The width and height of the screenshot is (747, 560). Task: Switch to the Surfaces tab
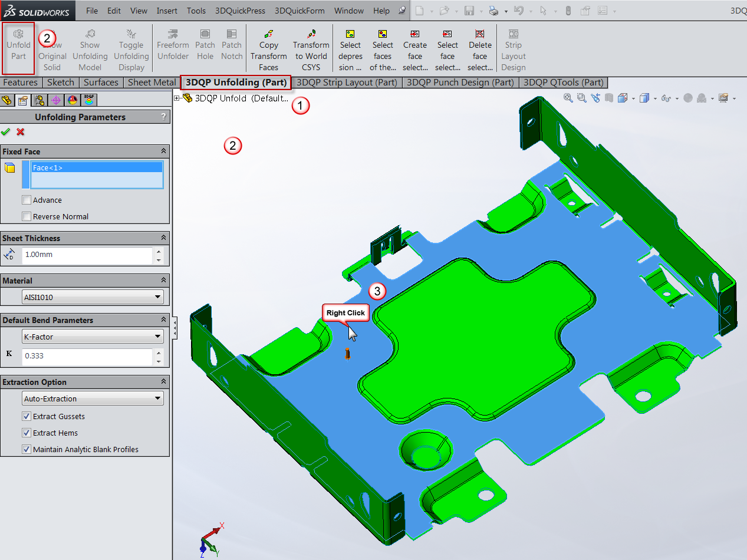tap(101, 83)
